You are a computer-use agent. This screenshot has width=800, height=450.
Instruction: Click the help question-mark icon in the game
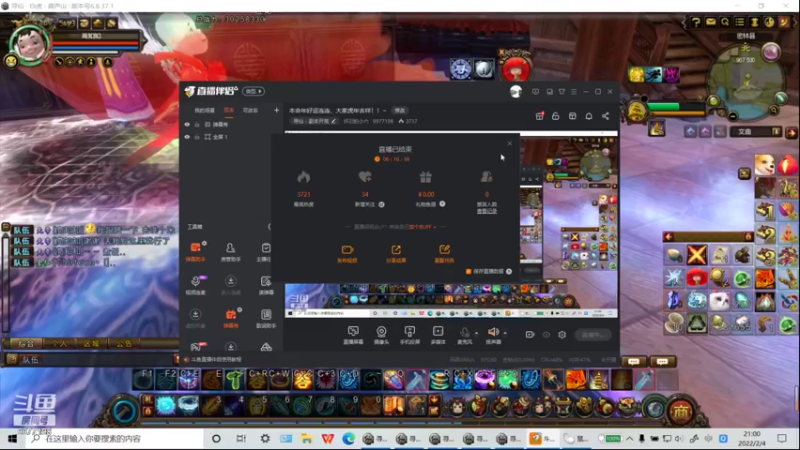695,22
